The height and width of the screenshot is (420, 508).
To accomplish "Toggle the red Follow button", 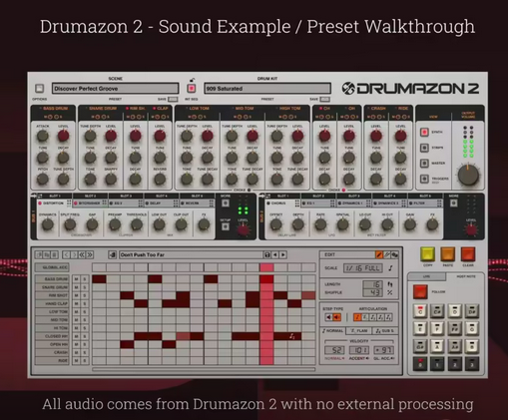I will point(420,291).
